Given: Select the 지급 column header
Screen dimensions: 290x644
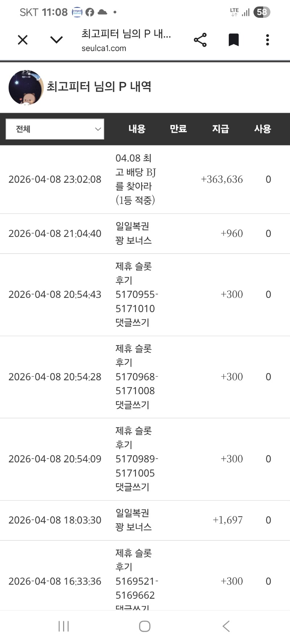Looking at the screenshot, I should pyautogui.click(x=220, y=129).
